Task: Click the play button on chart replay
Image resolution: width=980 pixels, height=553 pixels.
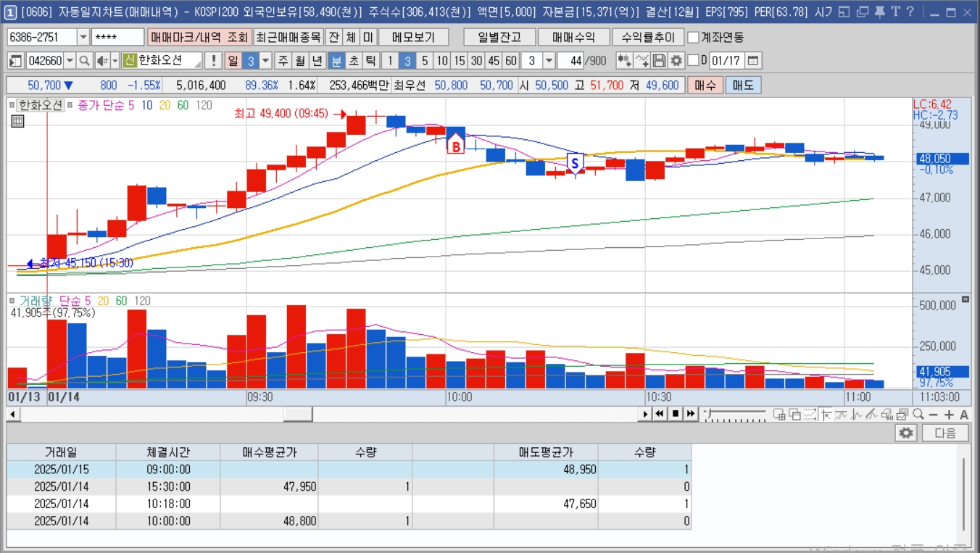Action: 645,414
